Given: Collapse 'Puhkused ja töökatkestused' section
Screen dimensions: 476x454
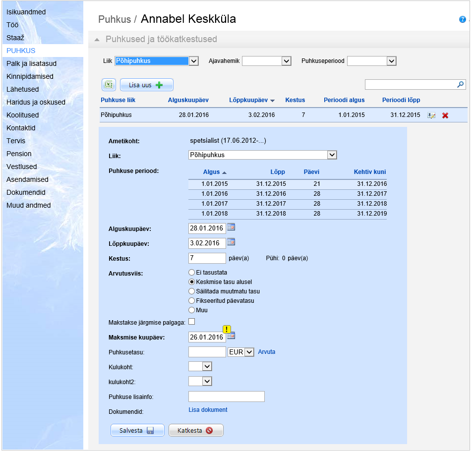Looking at the screenshot, I should point(97,39).
